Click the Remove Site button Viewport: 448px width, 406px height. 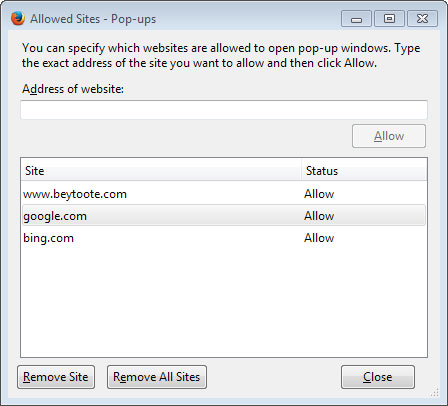(56, 377)
